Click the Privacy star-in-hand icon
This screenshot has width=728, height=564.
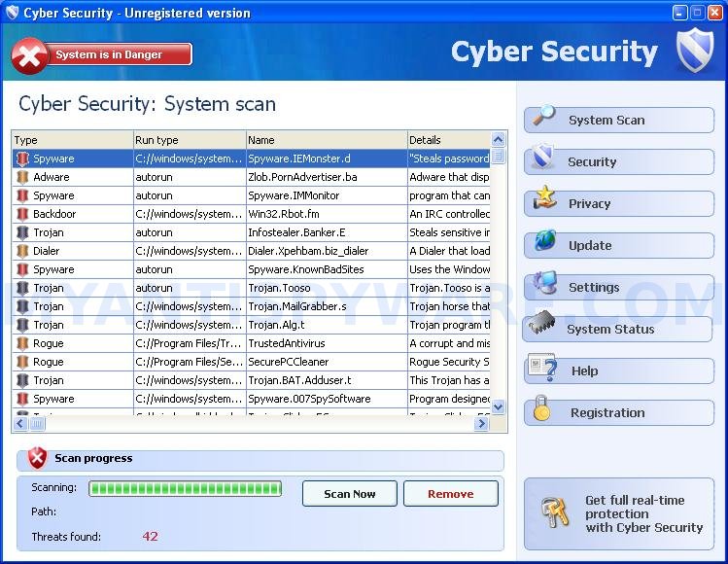pos(544,198)
